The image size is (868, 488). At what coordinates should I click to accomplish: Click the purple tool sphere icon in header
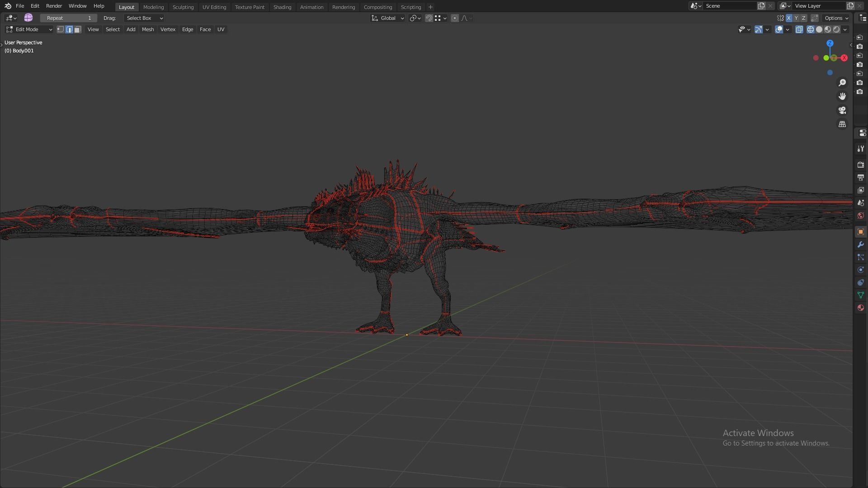click(28, 18)
